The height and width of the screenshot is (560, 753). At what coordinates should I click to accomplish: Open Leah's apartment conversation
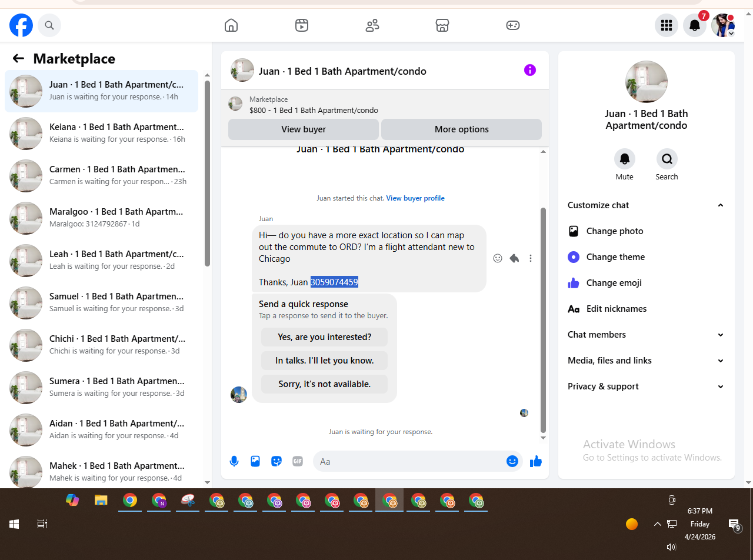point(101,261)
